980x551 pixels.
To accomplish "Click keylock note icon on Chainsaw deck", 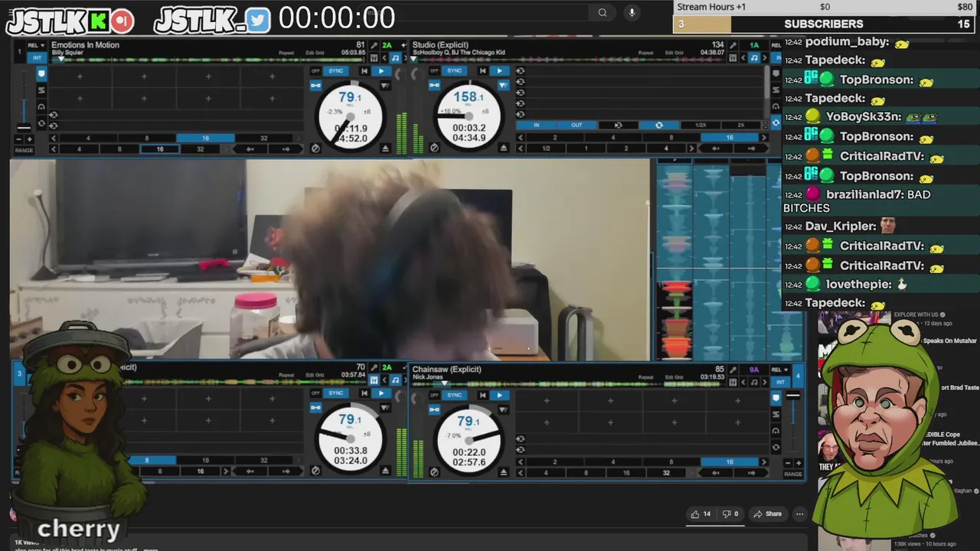I will click(754, 382).
